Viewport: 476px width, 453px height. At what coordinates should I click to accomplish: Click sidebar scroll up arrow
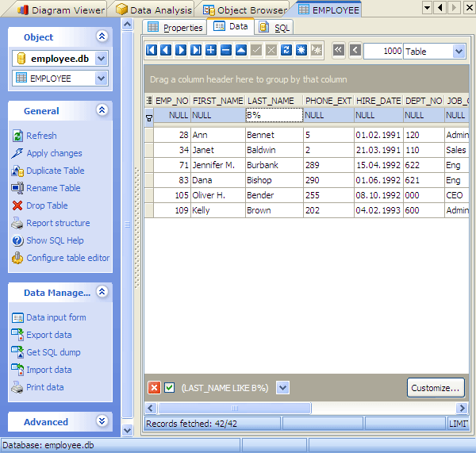pyautogui.click(x=128, y=24)
